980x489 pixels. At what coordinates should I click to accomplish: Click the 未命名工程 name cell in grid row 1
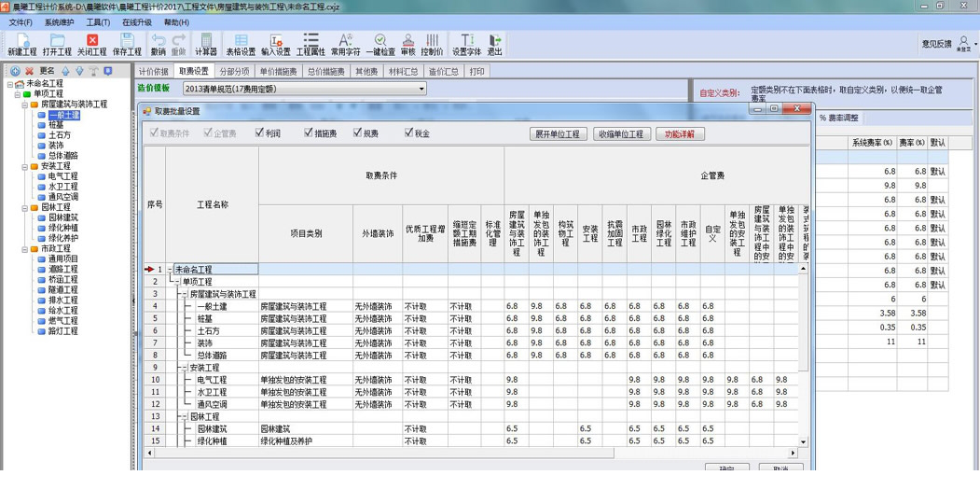pos(216,270)
